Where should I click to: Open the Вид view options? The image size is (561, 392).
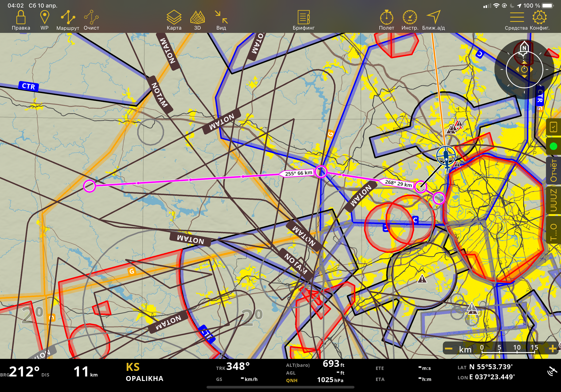tap(221, 18)
